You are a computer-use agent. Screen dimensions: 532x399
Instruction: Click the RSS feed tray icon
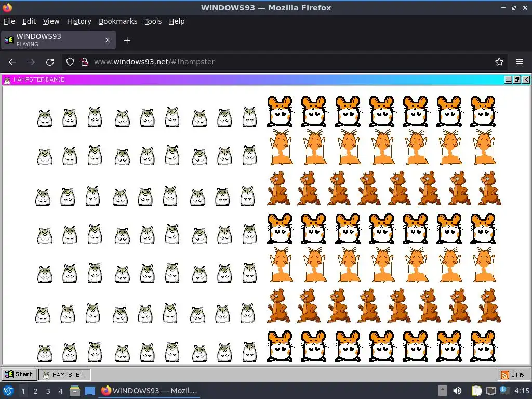(x=504, y=375)
